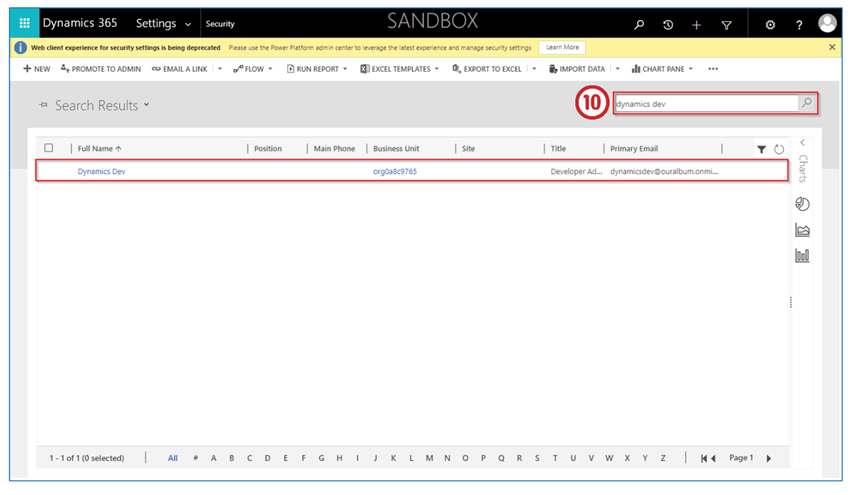
Task: Tick the select all rows checkbox
Action: 49,148
